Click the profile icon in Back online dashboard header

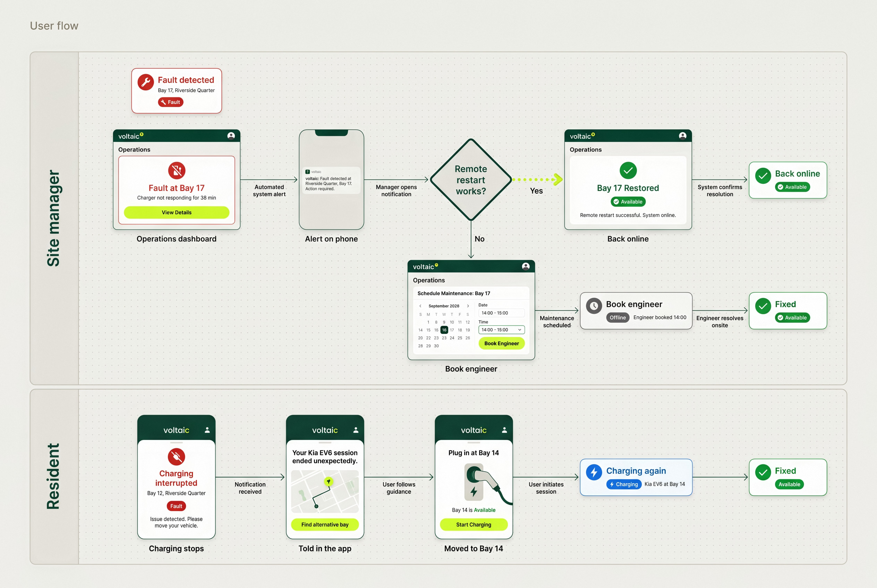click(x=683, y=136)
